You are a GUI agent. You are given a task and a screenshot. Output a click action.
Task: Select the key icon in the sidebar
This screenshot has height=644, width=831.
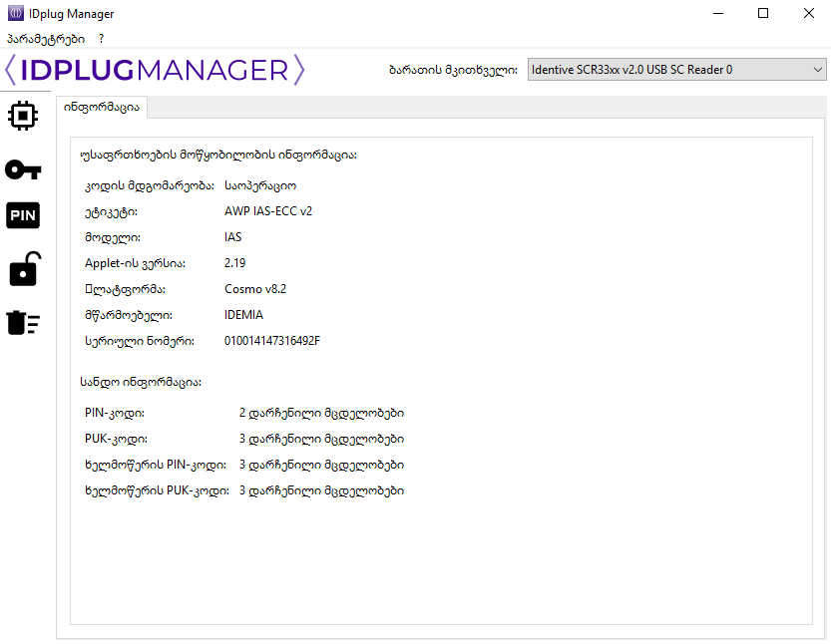click(23, 169)
